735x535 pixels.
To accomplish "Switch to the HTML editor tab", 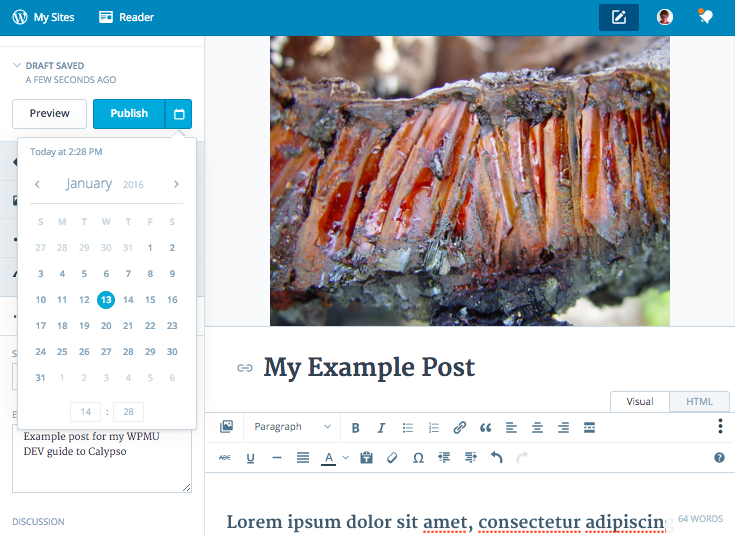I will pyautogui.click(x=699, y=402).
